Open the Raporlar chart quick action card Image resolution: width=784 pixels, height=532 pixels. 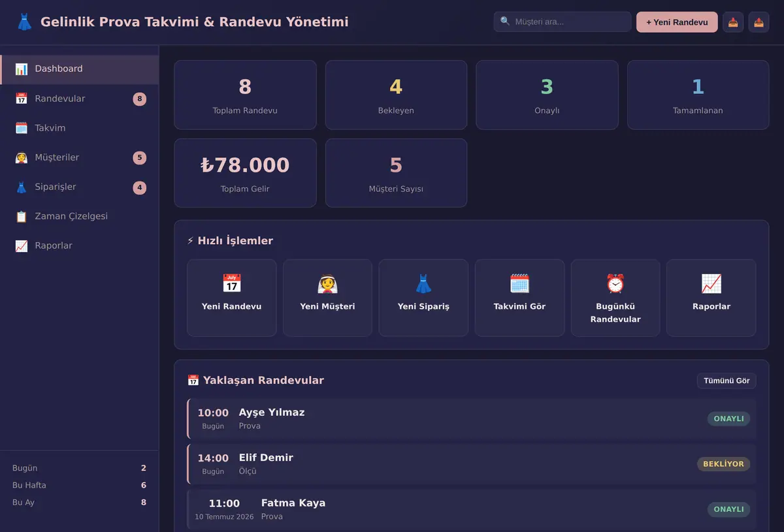pos(711,298)
